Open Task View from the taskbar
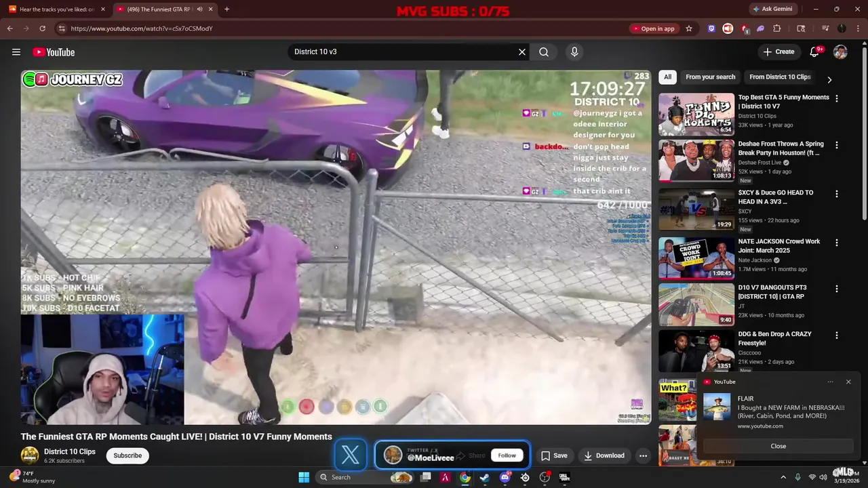The width and height of the screenshot is (868, 488). (425, 477)
